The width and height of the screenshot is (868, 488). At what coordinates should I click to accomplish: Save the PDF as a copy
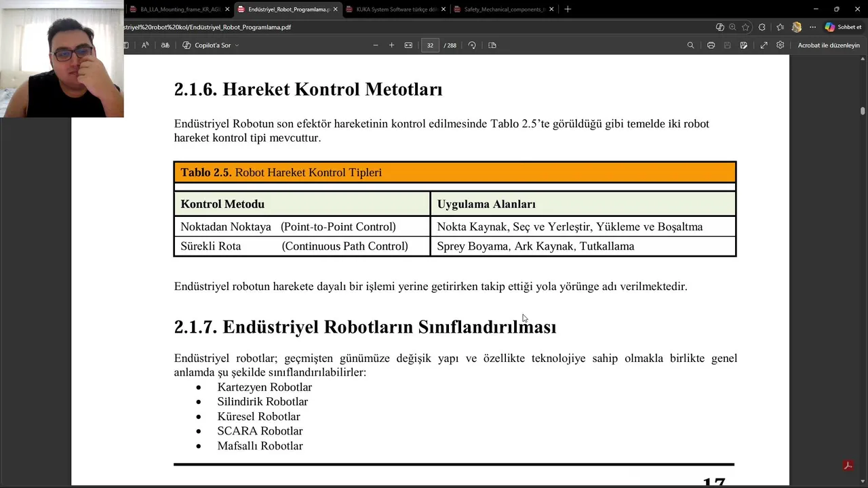(744, 45)
